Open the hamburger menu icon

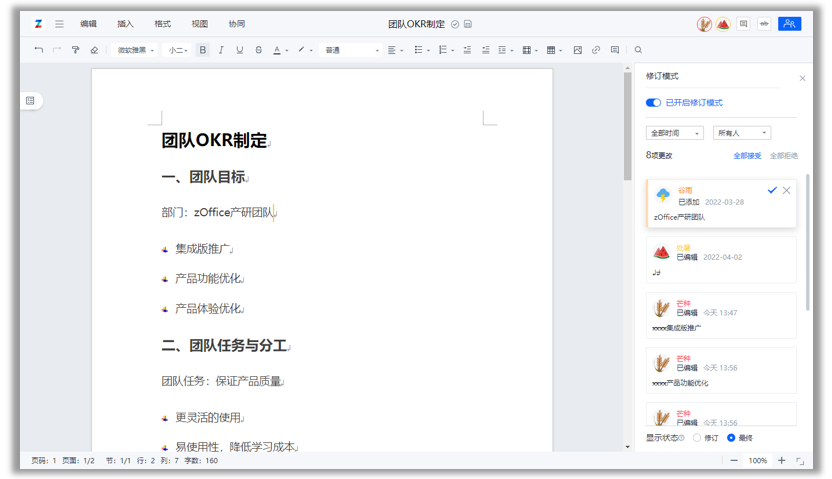(x=59, y=24)
